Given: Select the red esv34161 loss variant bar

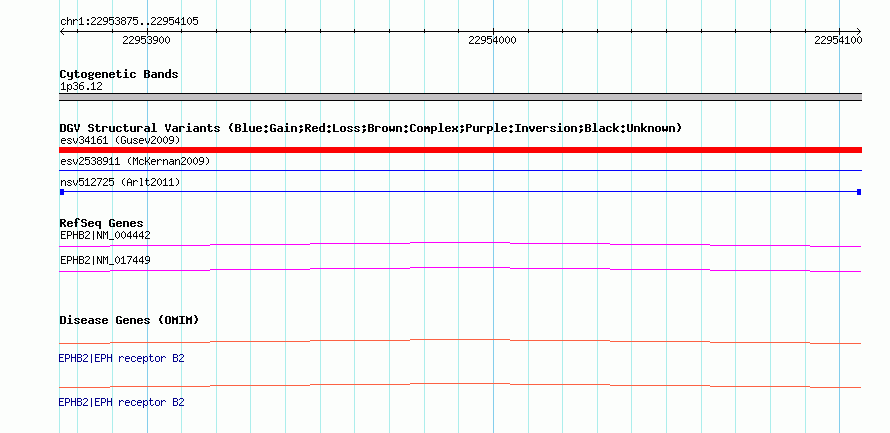Looking at the screenshot, I should [x=460, y=150].
